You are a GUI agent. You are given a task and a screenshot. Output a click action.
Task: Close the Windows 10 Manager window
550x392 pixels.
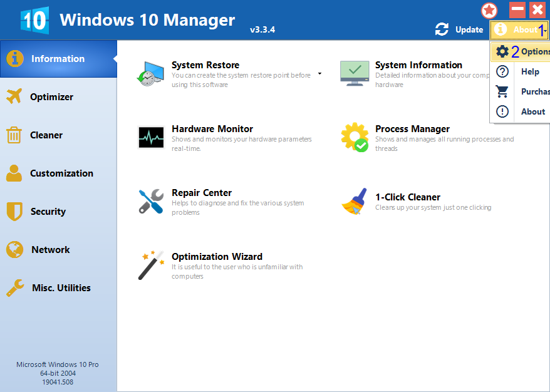(x=537, y=10)
